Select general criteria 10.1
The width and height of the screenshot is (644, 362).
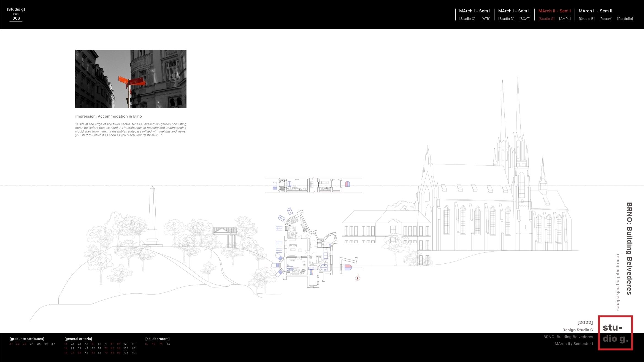[x=126, y=344]
